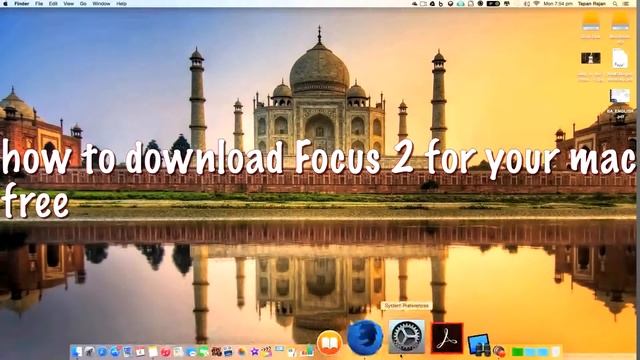The image size is (640, 360).
Task: Open System Preferences from the dock
Action: coord(406,337)
